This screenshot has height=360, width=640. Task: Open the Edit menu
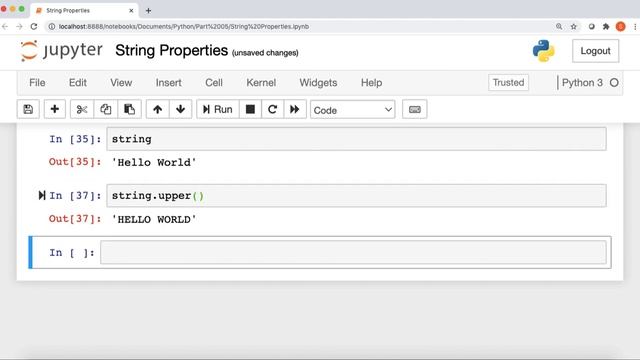click(78, 83)
